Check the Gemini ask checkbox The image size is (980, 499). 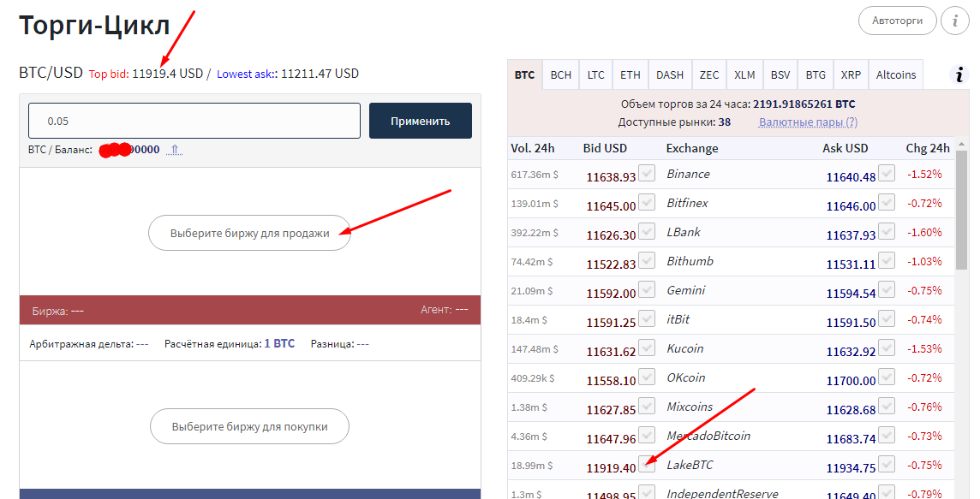pyautogui.click(x=887, y=289)
